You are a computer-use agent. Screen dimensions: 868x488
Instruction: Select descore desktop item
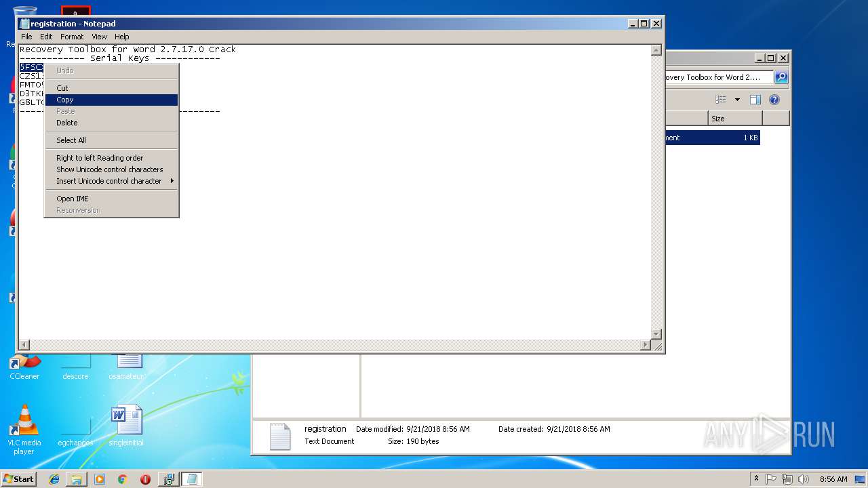(75, 368)
